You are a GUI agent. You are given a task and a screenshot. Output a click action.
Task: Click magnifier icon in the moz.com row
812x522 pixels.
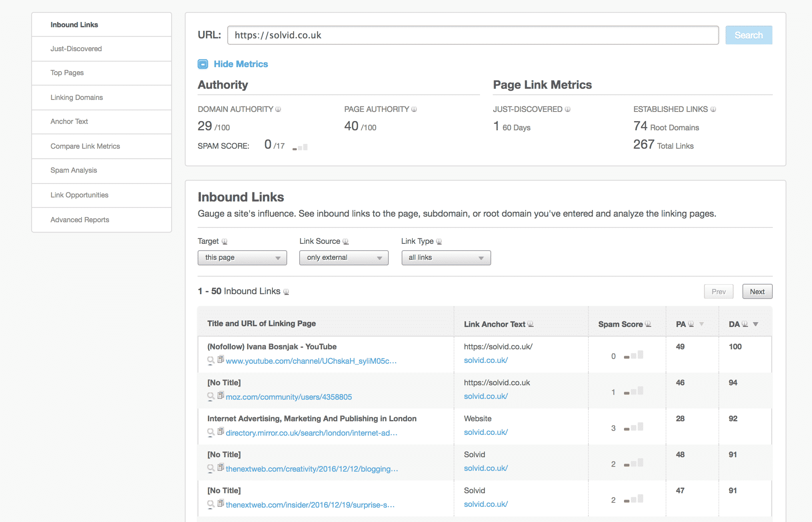[211, 396]
